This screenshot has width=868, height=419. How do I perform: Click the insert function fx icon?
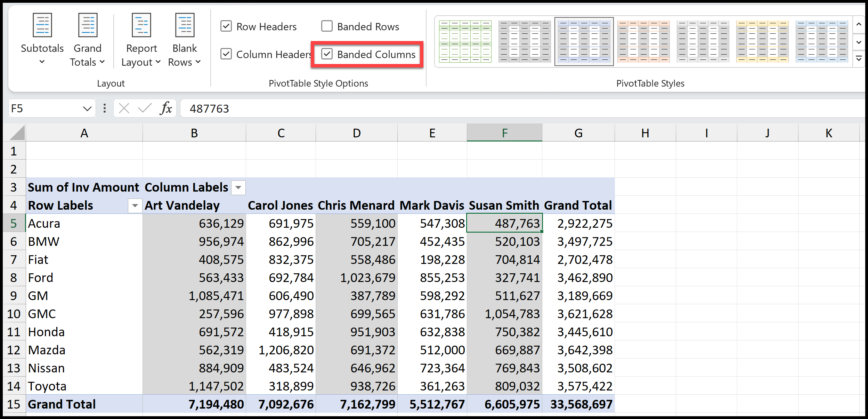click(x=166, y=108)
